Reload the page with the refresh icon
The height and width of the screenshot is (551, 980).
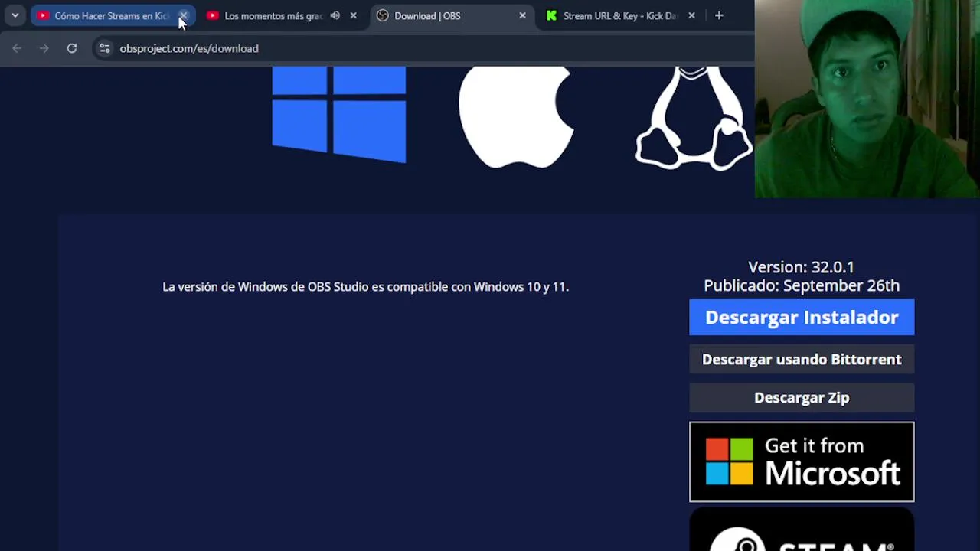pyautogui.click(x=72, y=48)
